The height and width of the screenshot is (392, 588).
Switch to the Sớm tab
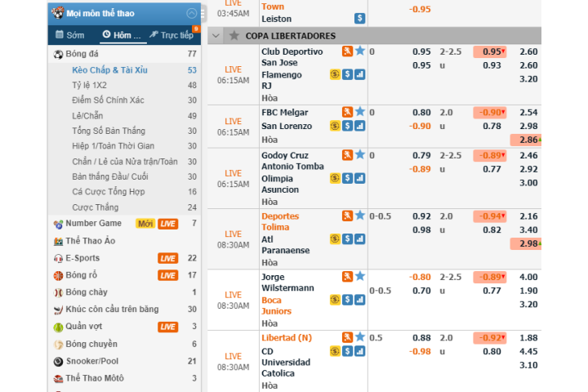(x=70, y=35)
